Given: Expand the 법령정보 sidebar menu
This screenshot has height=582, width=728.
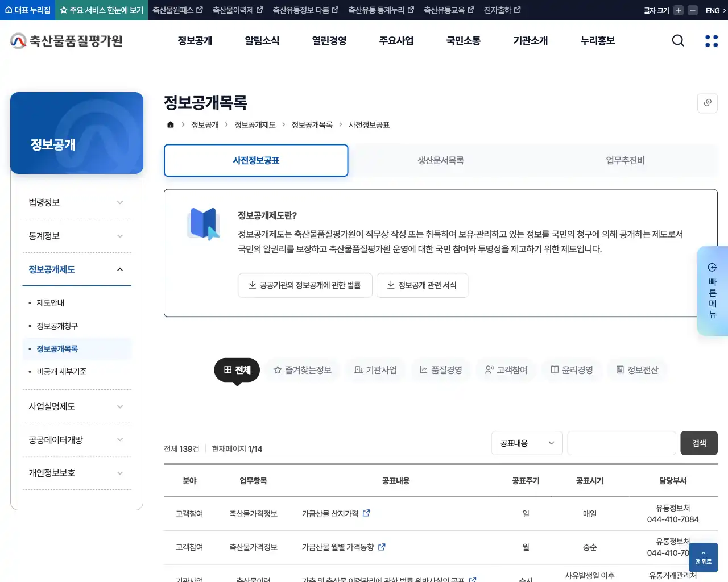Looking at the screenshot, I should (x=76, y=202).
